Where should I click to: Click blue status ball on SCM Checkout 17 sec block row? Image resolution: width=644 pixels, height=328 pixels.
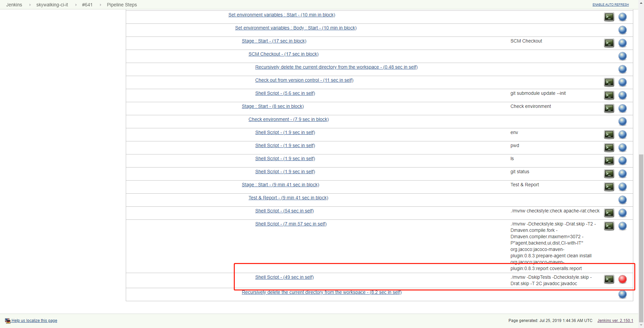coord(623,56)
